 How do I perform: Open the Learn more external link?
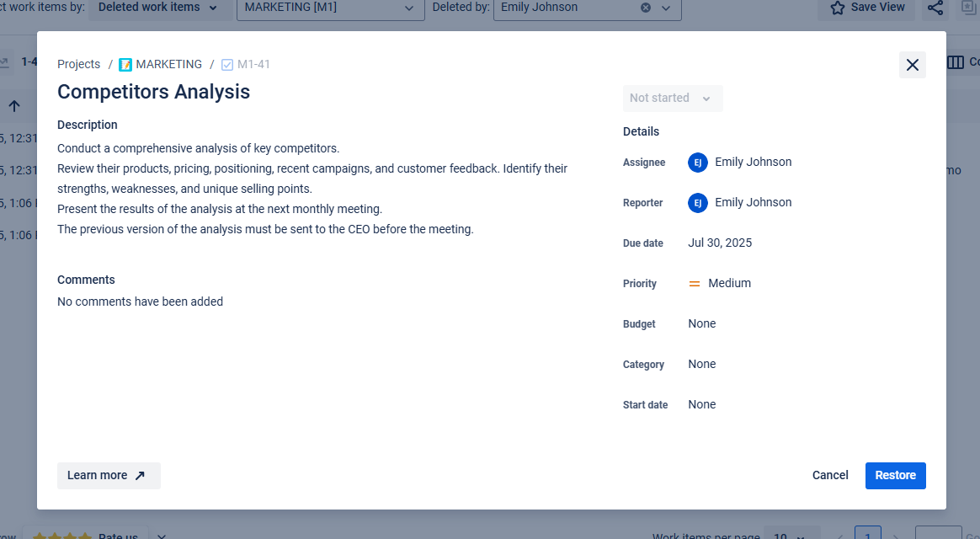coord(108,476)
